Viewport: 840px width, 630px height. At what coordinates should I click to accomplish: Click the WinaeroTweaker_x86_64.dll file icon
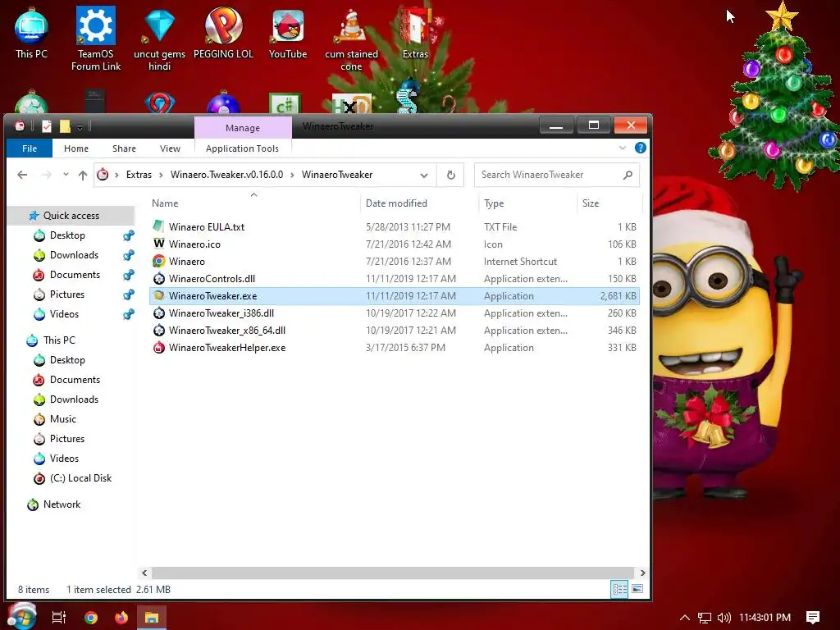[158, 331]
